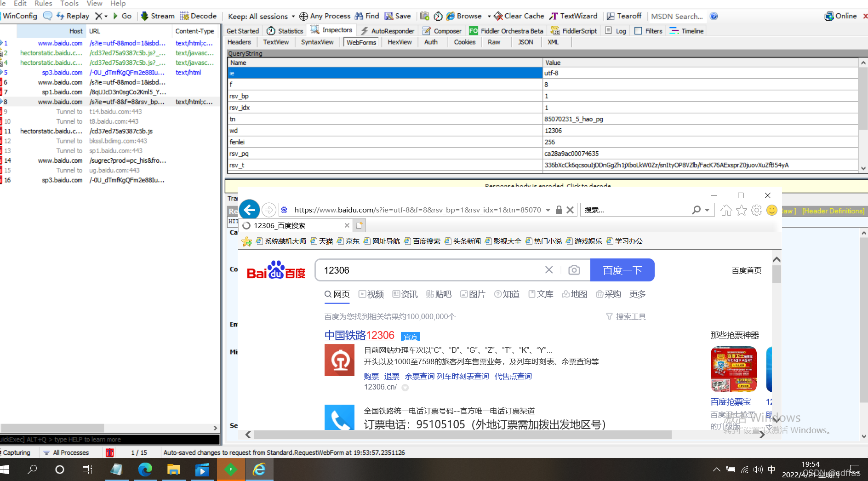Open the FiddlerScript tab
Image resolution: width=868 pixels, height=481 pixels.
574,31
